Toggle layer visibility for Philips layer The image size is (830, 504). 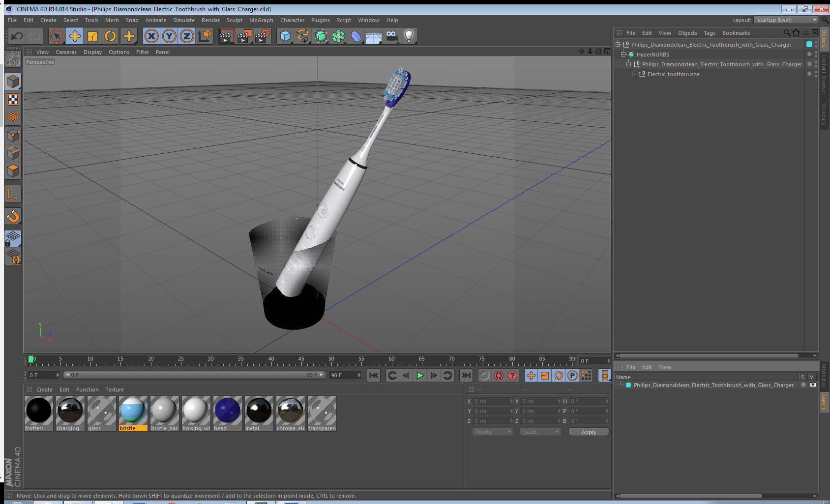[813, 385]
